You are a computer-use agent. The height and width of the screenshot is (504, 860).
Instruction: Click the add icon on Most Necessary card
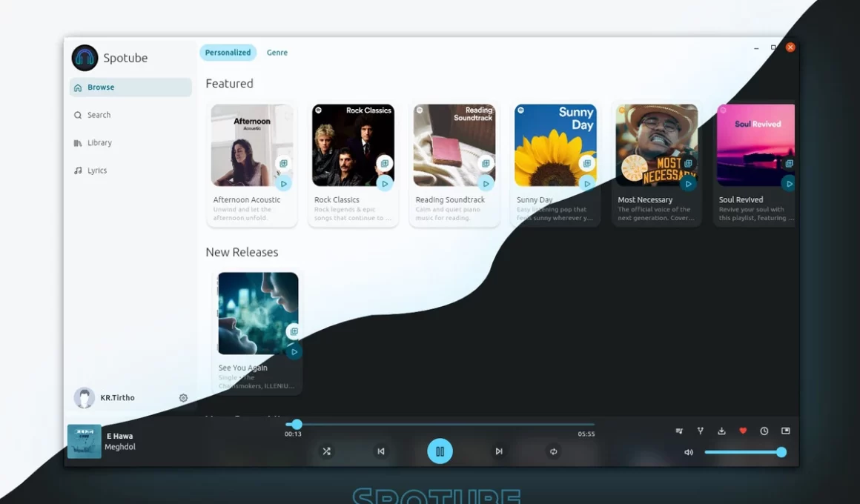pyautogui.click(x=688, y=164)
